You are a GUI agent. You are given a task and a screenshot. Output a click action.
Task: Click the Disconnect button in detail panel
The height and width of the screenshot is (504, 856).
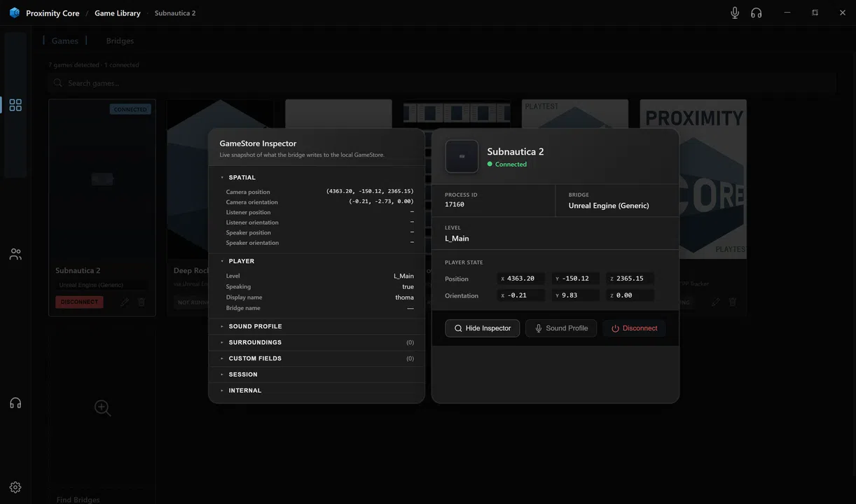(x=634, y=328)
